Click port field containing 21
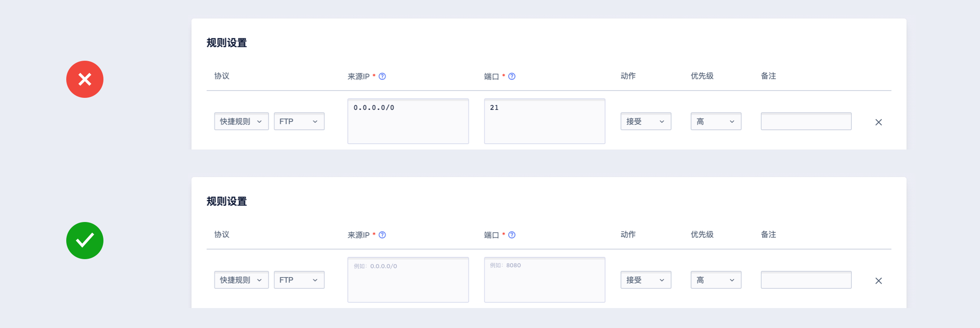Image resolution: width=980 pixels, height=328 pixels. 544,121
